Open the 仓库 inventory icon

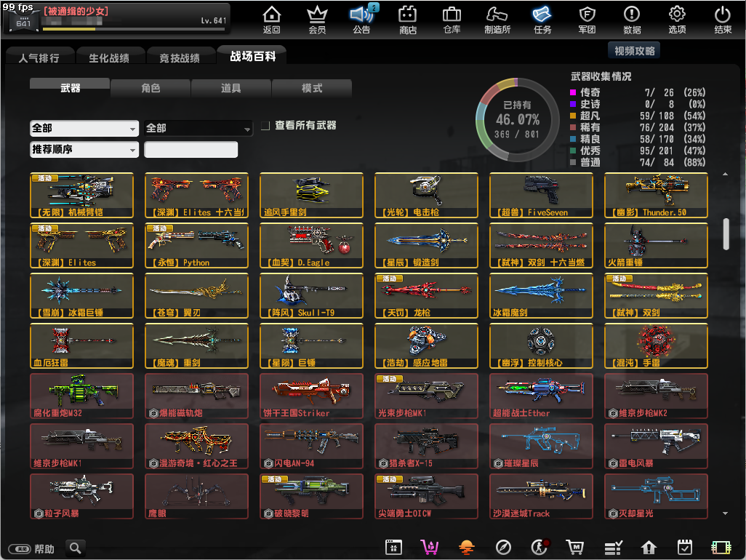pyautogui.click(x=452, y=20)
